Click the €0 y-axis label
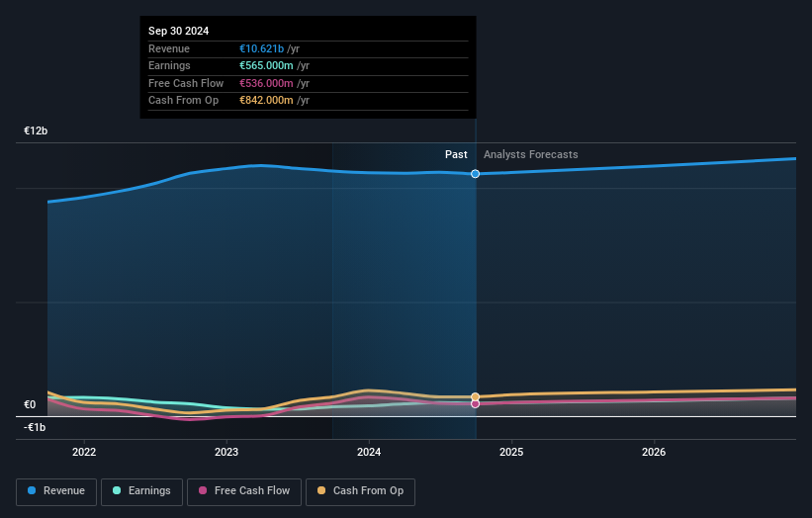This screenshot has height=518, width=812. coord(30,404)
